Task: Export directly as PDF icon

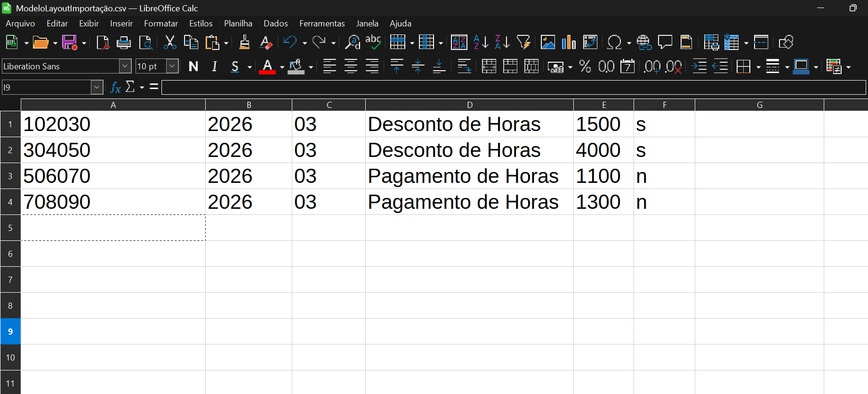Action: tap(103, 42)
